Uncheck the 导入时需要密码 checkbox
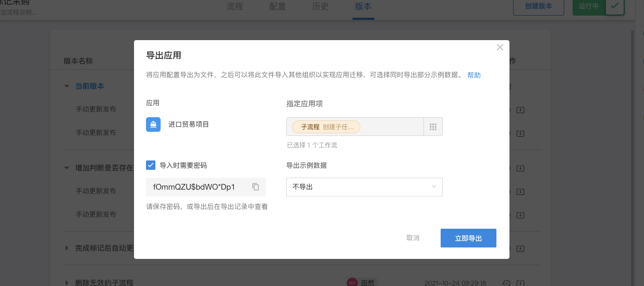 coord(151,165)
